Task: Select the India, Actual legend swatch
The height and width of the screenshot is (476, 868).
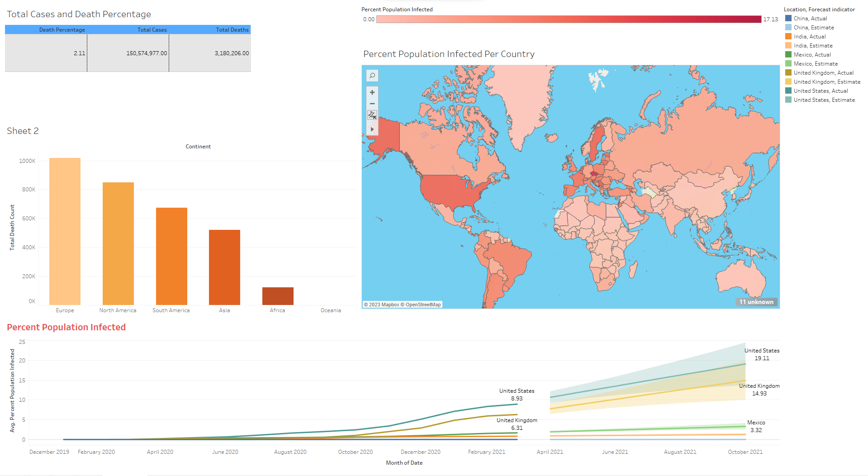Action: tap(788, 37)
